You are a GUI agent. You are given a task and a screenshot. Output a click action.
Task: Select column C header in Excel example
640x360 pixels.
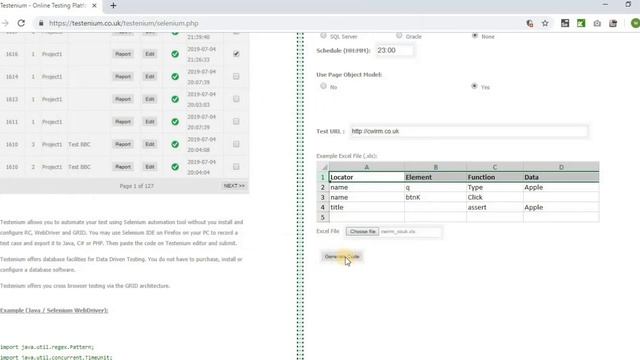[x=494, y=167]
